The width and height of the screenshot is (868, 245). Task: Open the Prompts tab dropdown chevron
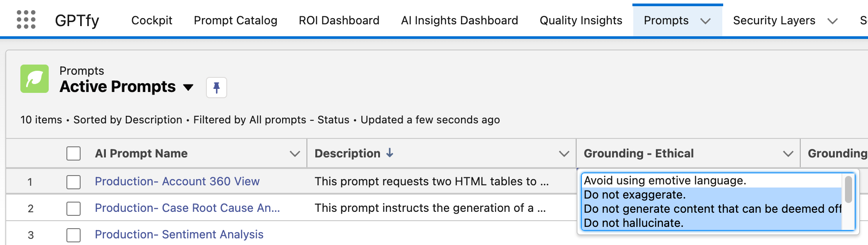pos(705,21)
